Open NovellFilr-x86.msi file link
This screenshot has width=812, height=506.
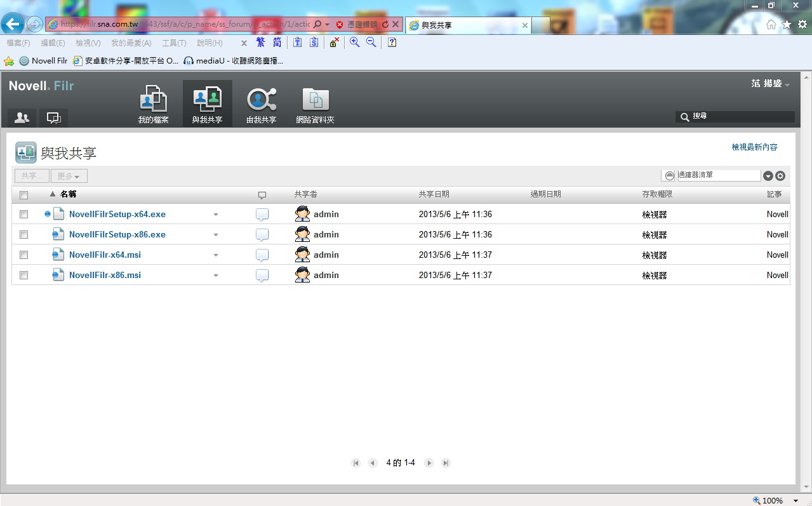click(105, 276)
